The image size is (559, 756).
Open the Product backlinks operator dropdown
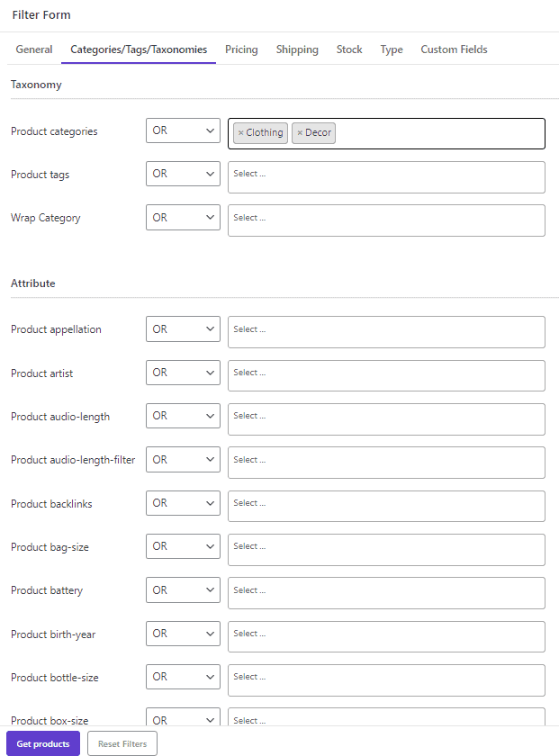[x=182, y=502]
